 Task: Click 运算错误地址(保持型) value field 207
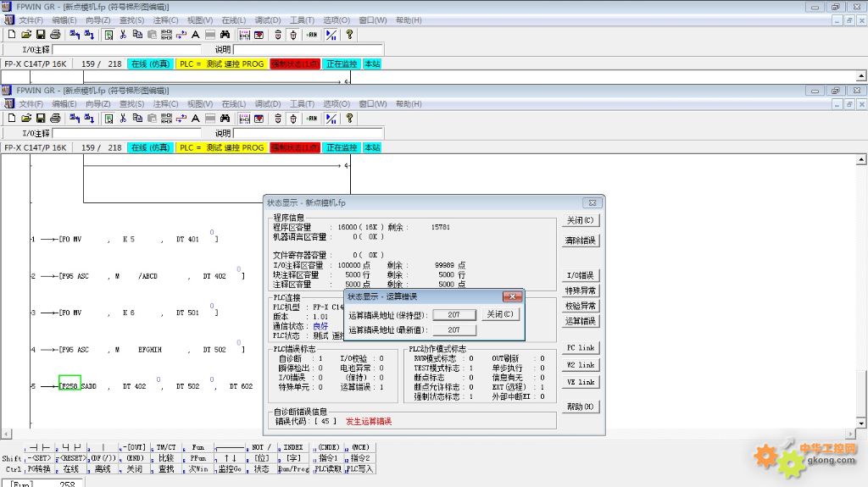pos(454,314)
